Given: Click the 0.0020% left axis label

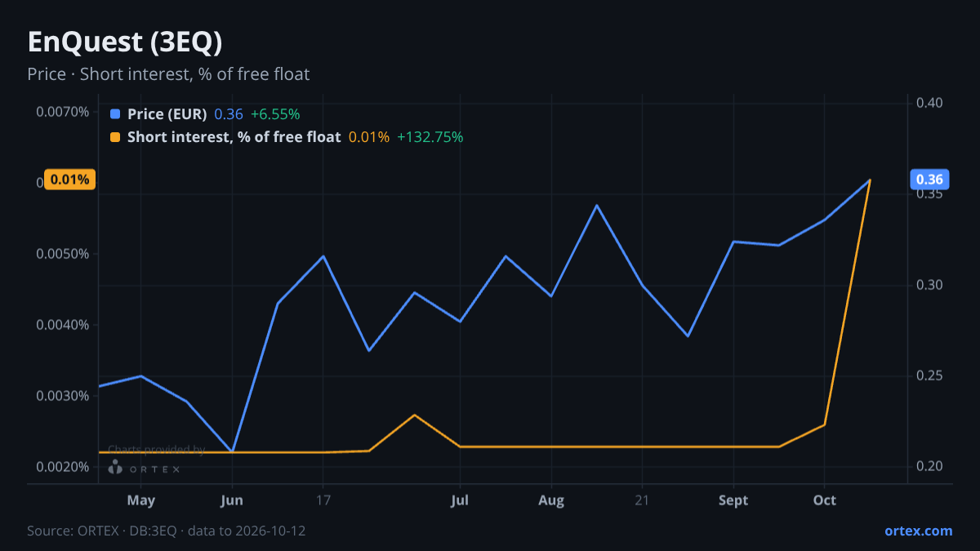Looking at the screenshot, I should coord(63,467).
